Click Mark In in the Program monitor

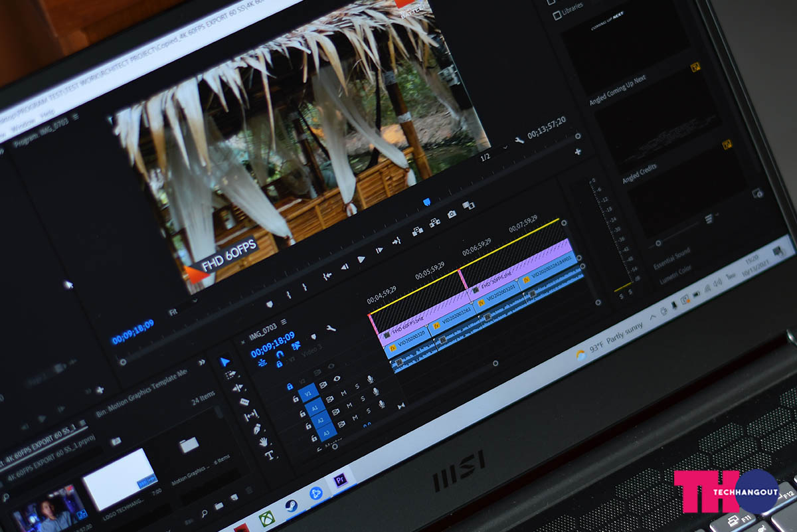pyautogui.click(x=288, y=294)
